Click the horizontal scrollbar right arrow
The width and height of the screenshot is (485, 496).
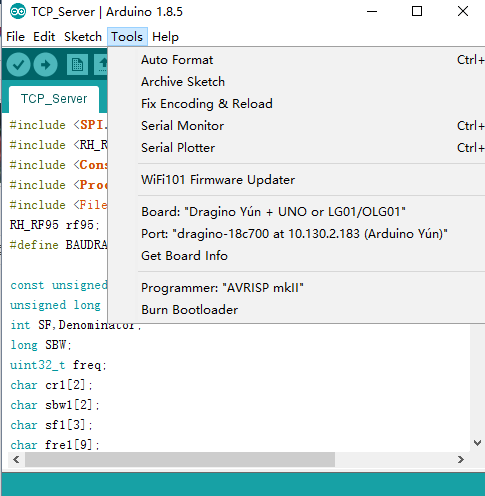pos(461,460)
